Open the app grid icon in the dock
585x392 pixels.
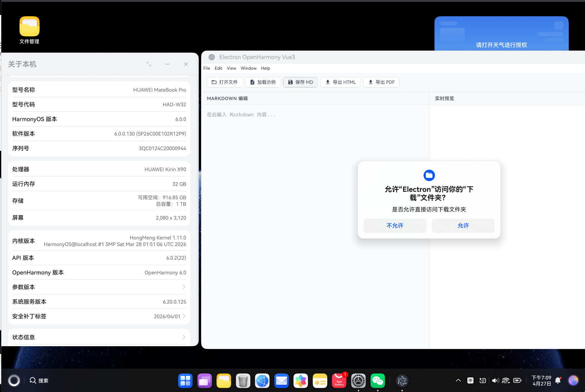point(185,381)
